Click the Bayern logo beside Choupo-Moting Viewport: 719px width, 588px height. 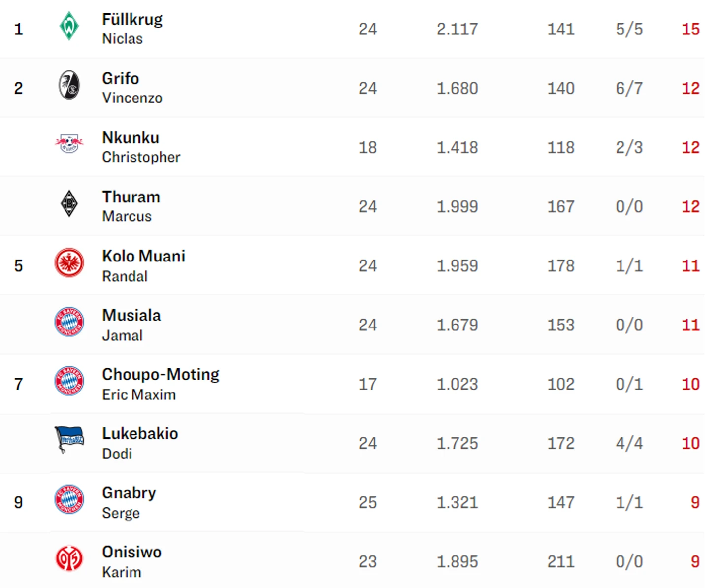click(x=69, y=381)
